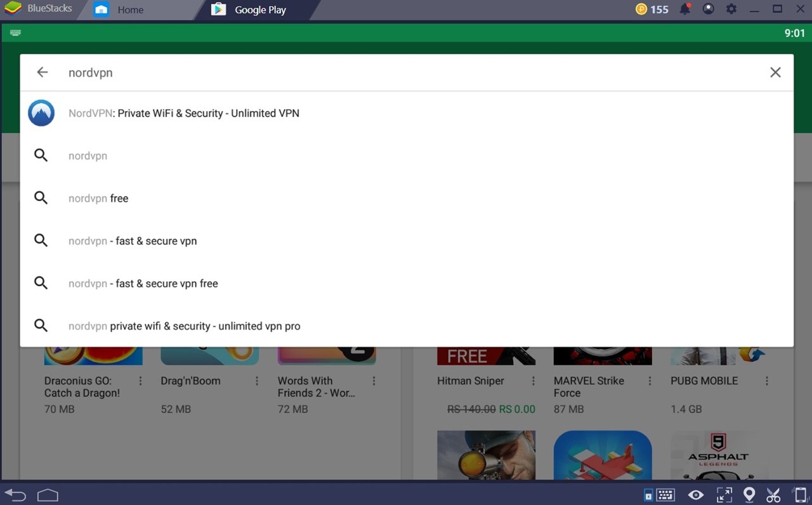Image resolution: width=812 pixels, height=505 pixels.
Task: Toggle fullscreen mode icon
Action: 724,495
